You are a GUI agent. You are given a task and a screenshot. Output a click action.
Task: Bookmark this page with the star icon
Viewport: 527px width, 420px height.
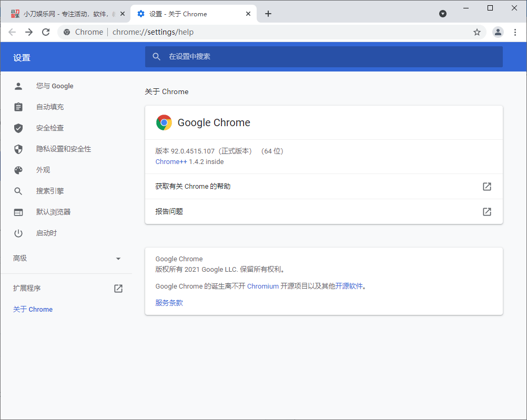[477, 32]
